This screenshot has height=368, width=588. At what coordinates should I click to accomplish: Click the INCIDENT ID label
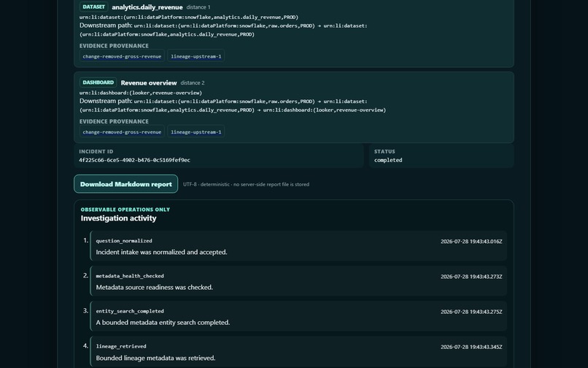coord(96,151)
